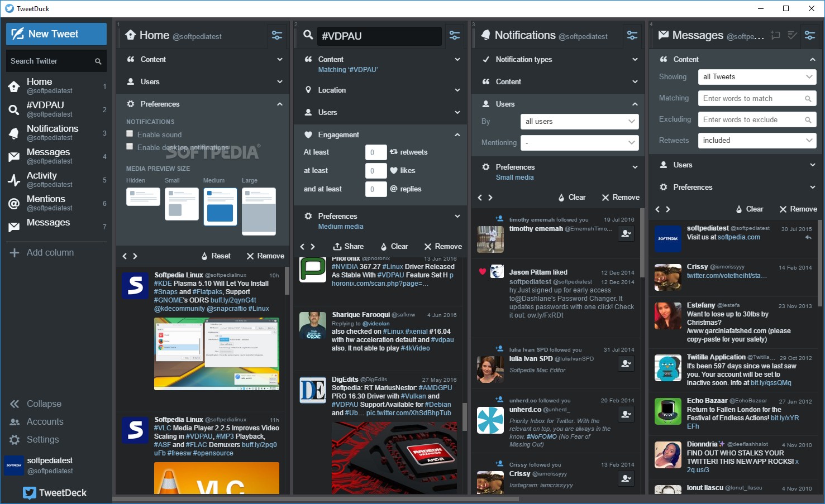The height and width of the screenshot is (504, 825).
Task: Select Small media preview size
Action: [x=182, y=204]
